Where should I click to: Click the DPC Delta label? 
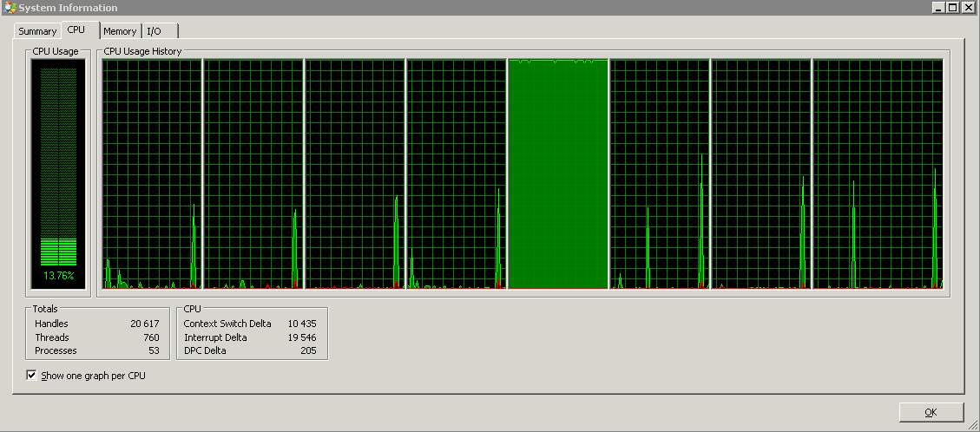pos(205,350)
